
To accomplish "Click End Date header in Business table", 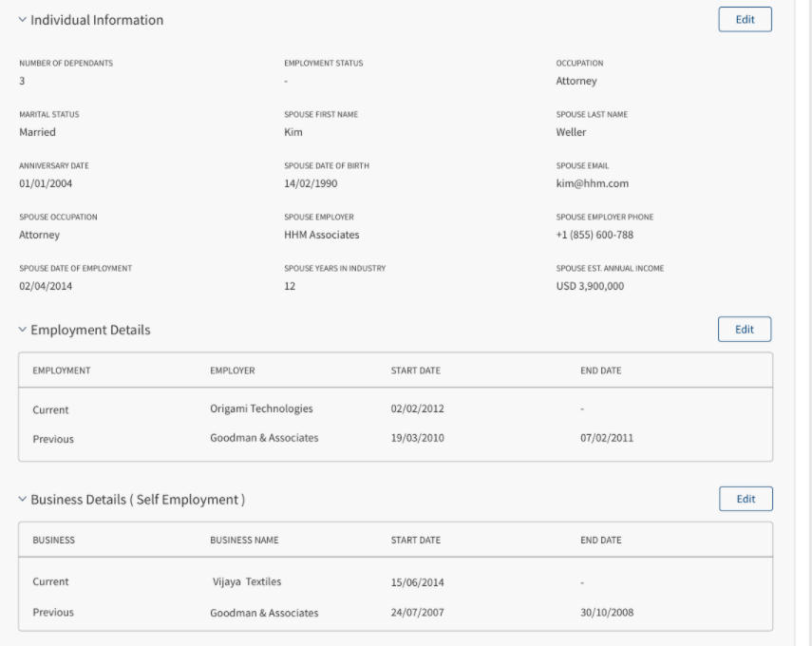I will (600, 540).
